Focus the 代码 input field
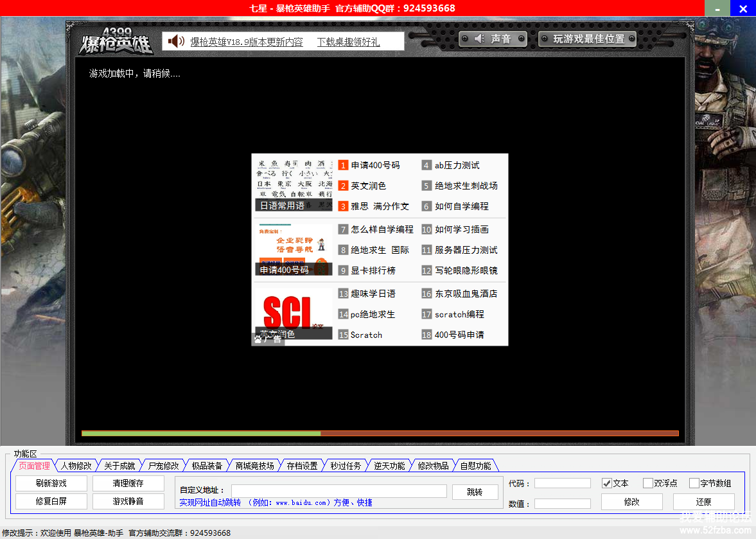The height and width of the screenshot is (539, 756). point(563,483)
